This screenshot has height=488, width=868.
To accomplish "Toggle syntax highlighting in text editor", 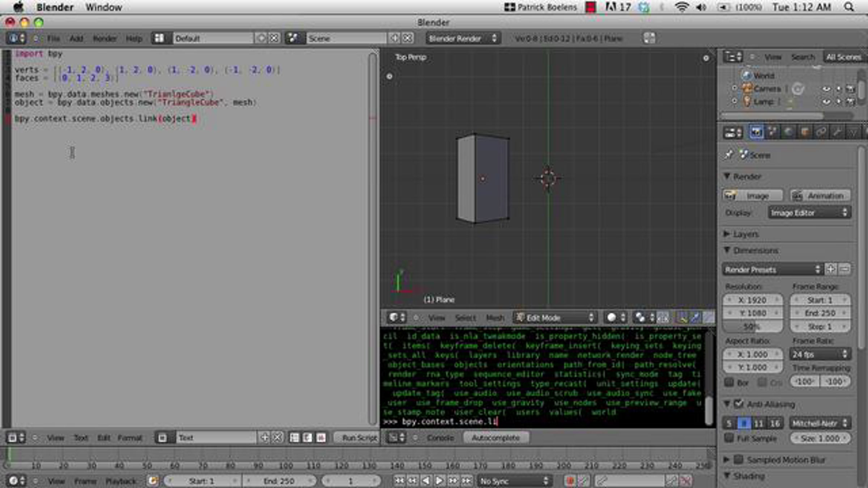I will click(321, 438).
